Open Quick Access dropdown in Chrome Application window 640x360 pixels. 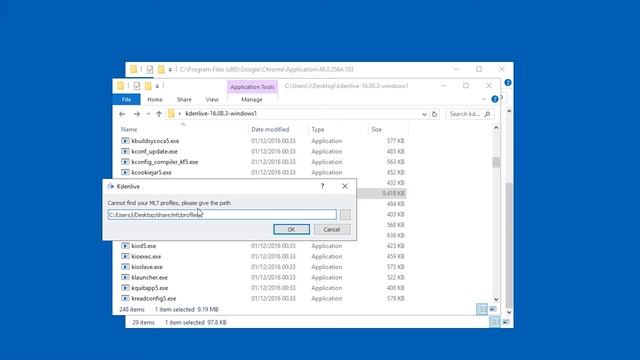tap(170, 70)
